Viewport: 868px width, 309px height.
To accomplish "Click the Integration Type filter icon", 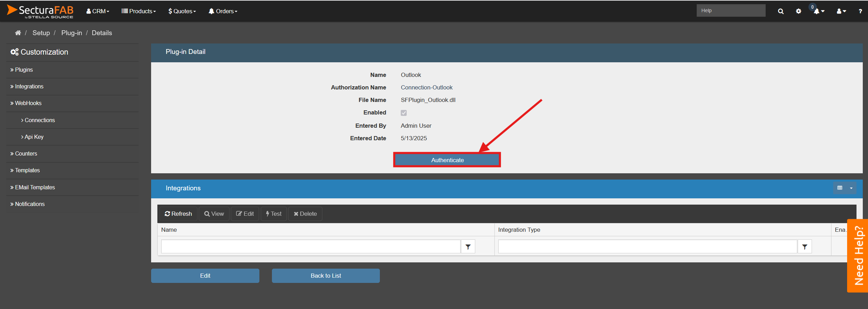I will pyautogui.click(x=805, y=247).
